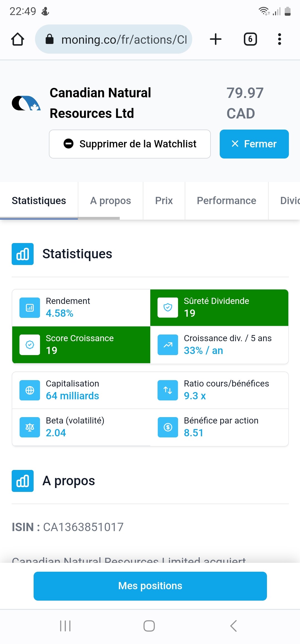Screen dimensions: 300x644
Task: Tap the dividend growth value 33% / an
Action: coord(203,351)
